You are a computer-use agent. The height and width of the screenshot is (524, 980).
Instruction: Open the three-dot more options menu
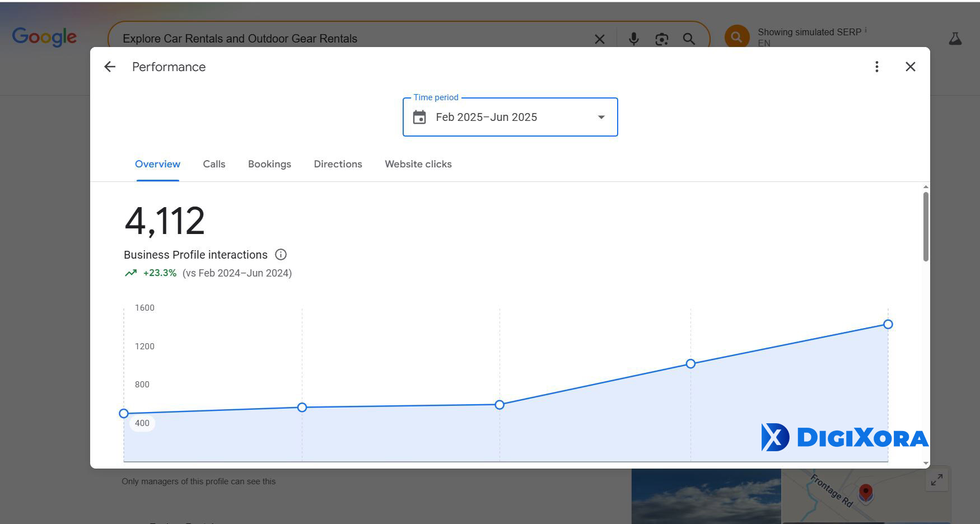[876, 67]
